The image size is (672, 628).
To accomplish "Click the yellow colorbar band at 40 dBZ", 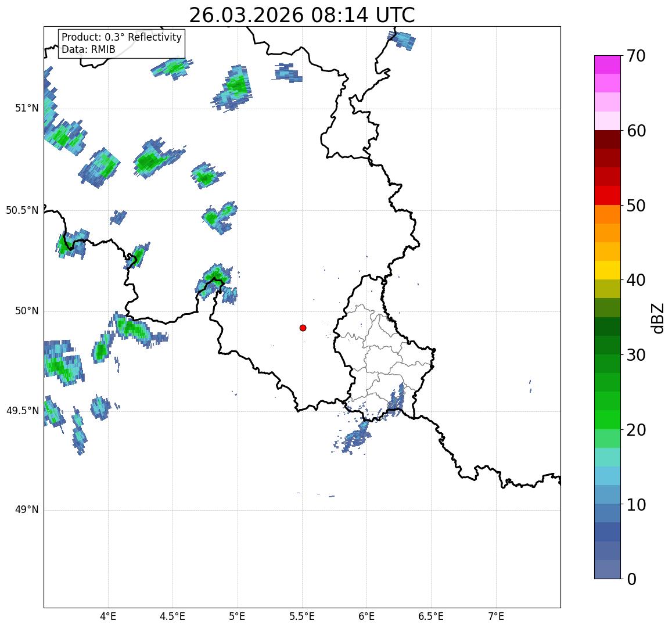I will click(x=608, y=270).
